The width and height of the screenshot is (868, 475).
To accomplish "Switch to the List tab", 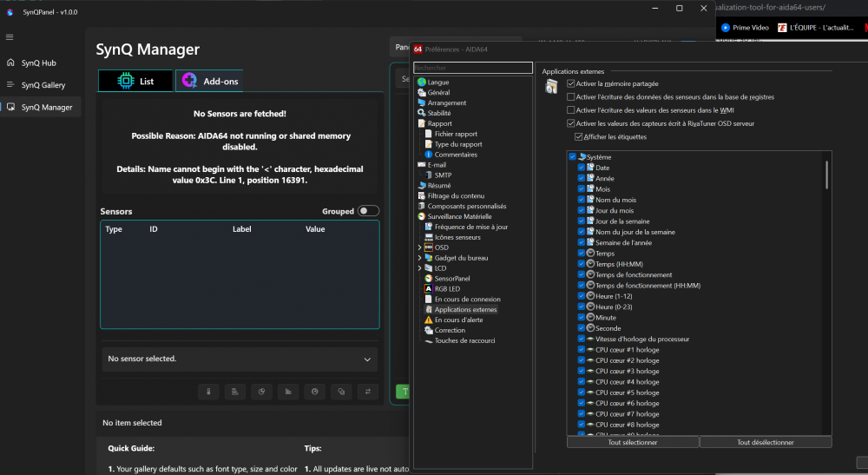I will (x=135, y=82).
